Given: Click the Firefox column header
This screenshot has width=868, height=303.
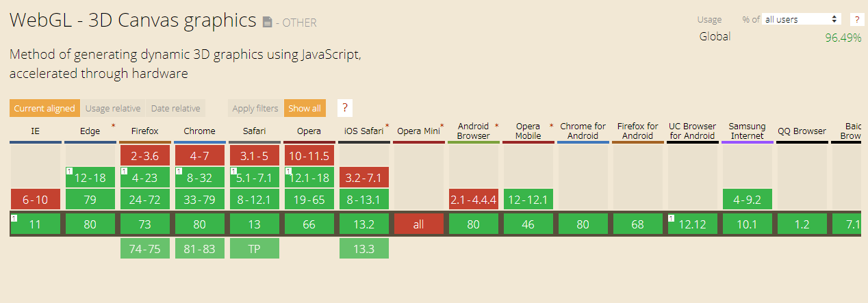Looking at the screenshot, I should (x=144, y=131).
